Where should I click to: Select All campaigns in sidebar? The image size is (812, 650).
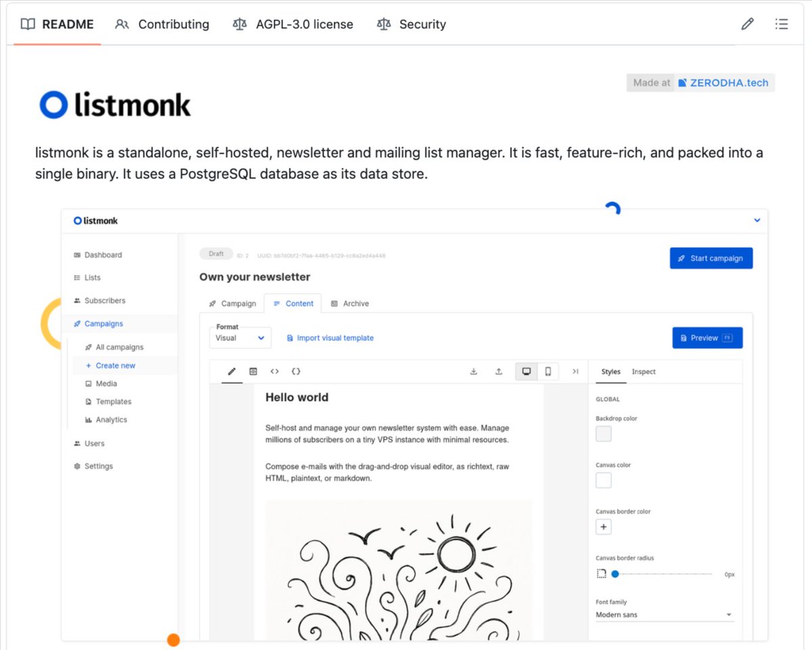point(114,347)
